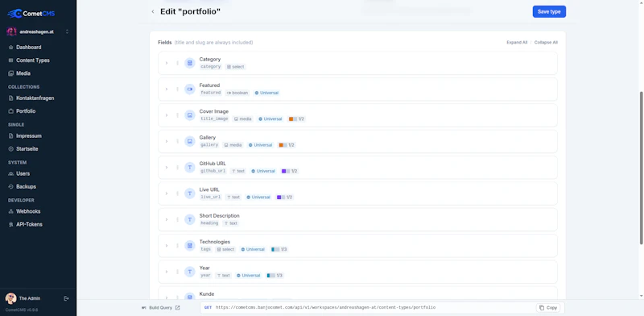Click the Media image icon in sidebar
Viewport: 644px width, 316px height.
click(x=10, y=73)
